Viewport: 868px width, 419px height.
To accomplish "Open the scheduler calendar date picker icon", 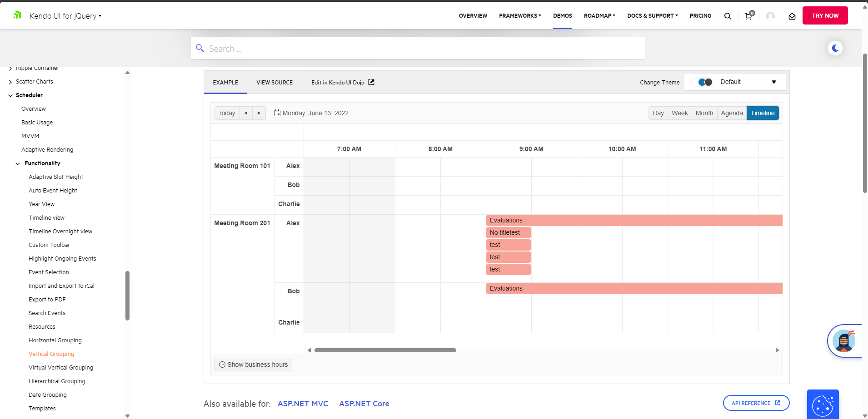I will [x=277, y=113].
